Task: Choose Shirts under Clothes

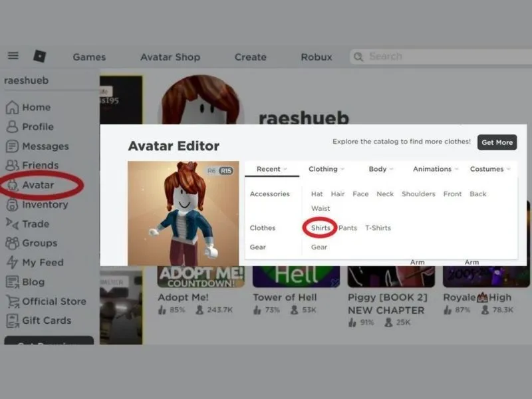Action: [321, 227]
